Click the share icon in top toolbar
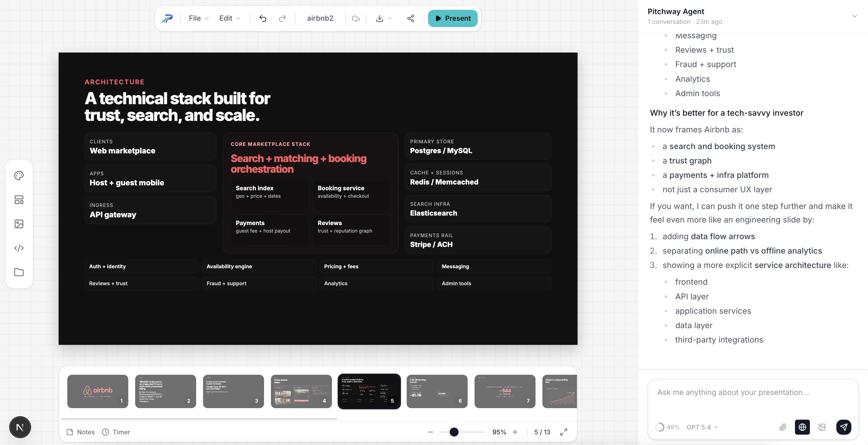The height and width of the screenshot is (445, 868). tap(410, 18)
